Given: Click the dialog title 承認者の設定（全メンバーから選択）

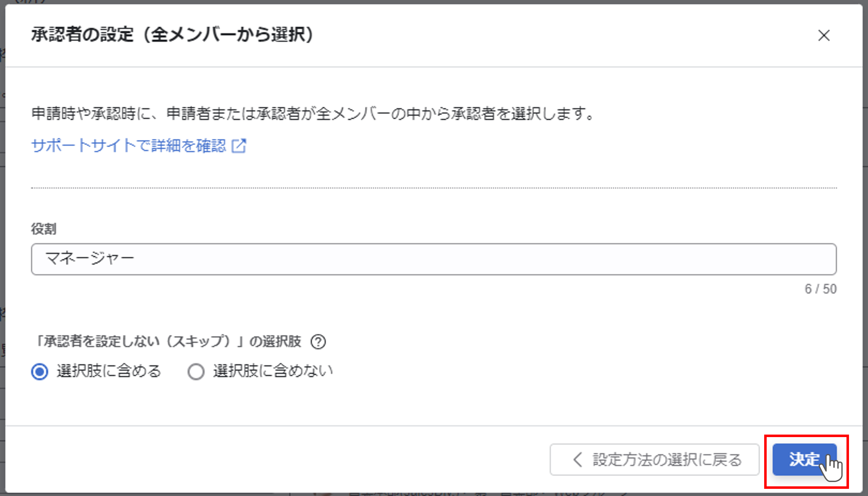Looking at the screenshot, I should (x=172, y=34).
